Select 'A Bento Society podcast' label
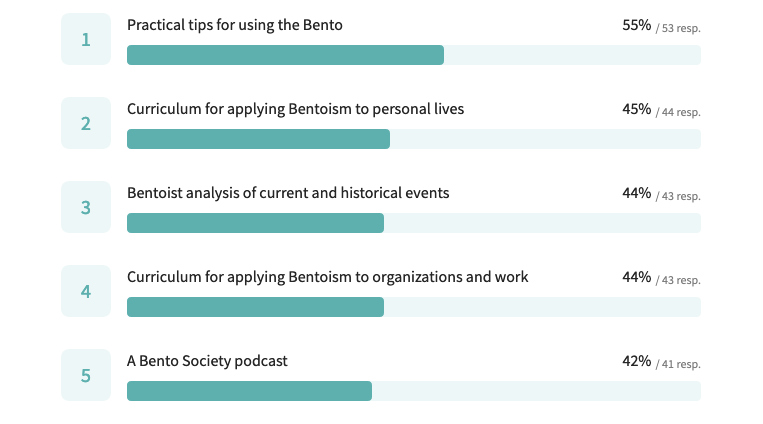763x424 pixels. (207, 361)
